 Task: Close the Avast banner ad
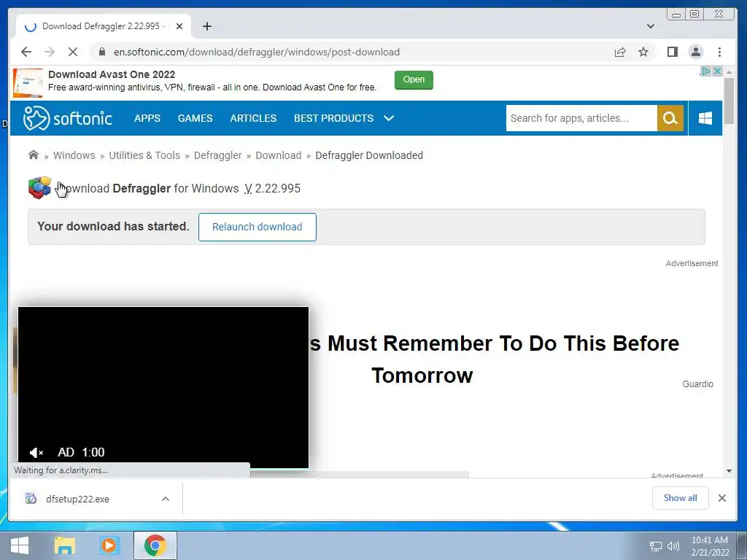[717, 71]
